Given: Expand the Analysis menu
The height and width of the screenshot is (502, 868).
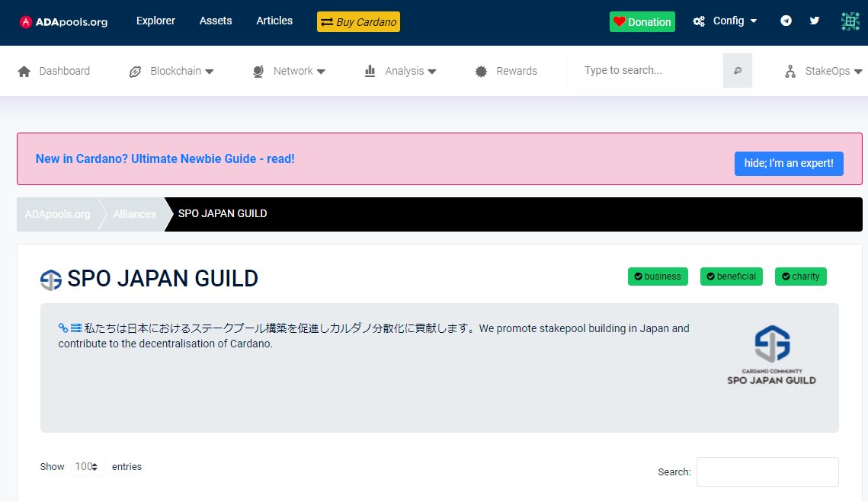Looking at the screenshot, I should 432,72.
